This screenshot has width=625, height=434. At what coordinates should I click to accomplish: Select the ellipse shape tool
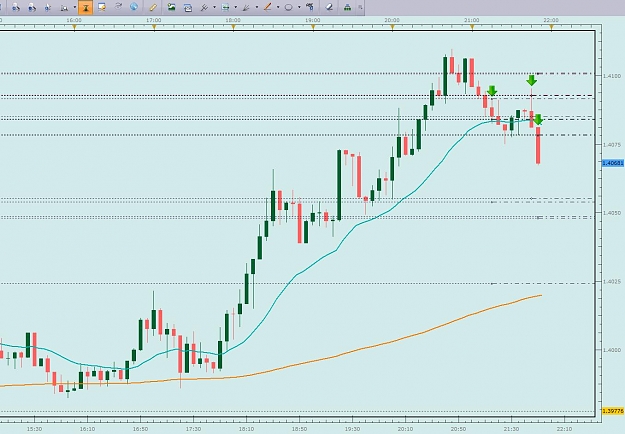289,7
